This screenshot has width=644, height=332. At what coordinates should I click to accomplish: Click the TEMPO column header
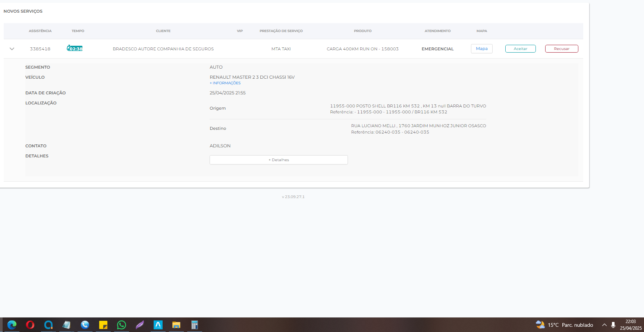click(78, 31)
